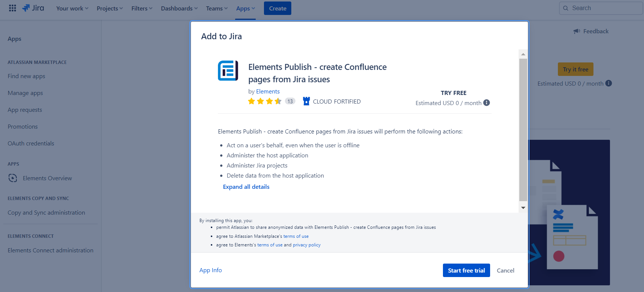This screenshot has width=644, height=292.
Task: Click the Cloud Fortified badge icon
Action: pos(306,101)
